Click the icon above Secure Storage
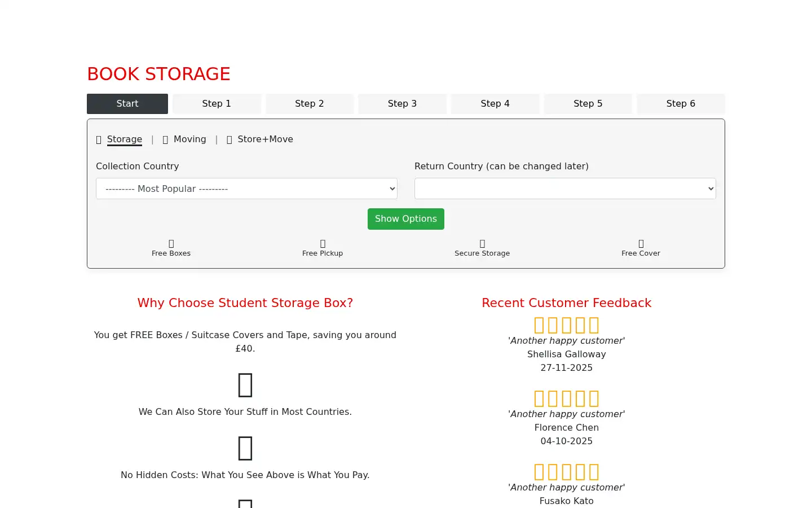The height and width of the screenshot is (508, 812). [482, 244]
